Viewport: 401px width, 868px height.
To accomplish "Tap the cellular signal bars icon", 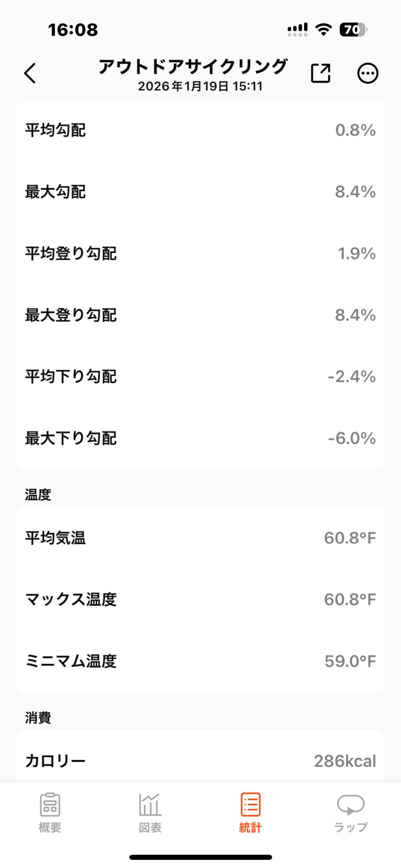I will [297, 30].
